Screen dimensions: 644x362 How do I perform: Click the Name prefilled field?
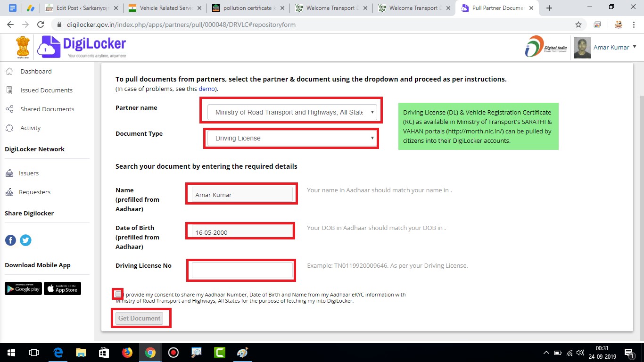(242, 194)
